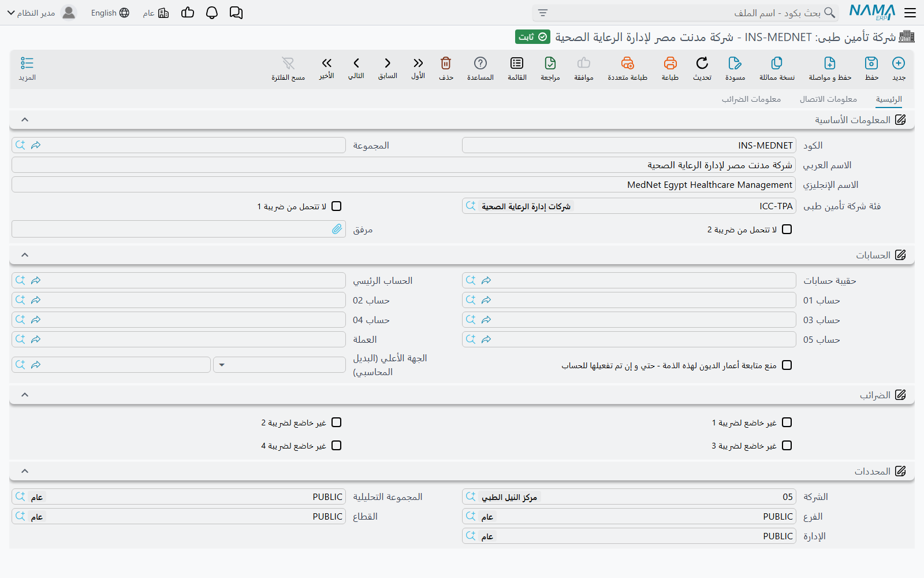This screenshot has height=578, width=924.
Task: Click the الكود input field
Action: [629, 145]
